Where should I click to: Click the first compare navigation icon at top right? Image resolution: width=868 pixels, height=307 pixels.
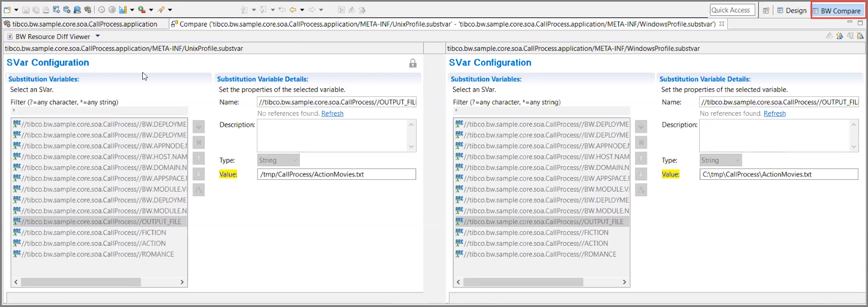point(829,36)
